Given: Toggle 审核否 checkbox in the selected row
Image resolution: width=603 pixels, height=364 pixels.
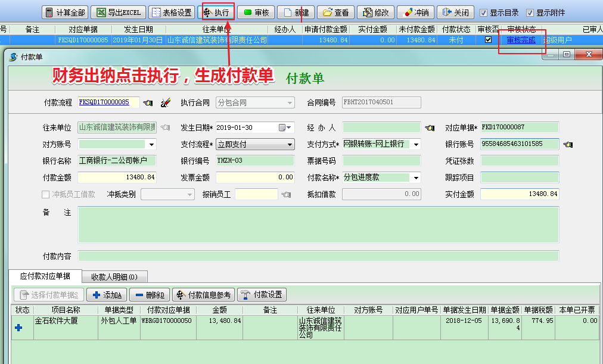Looking at the screenshot, I should pyautogui.click(x=489, y=39).
